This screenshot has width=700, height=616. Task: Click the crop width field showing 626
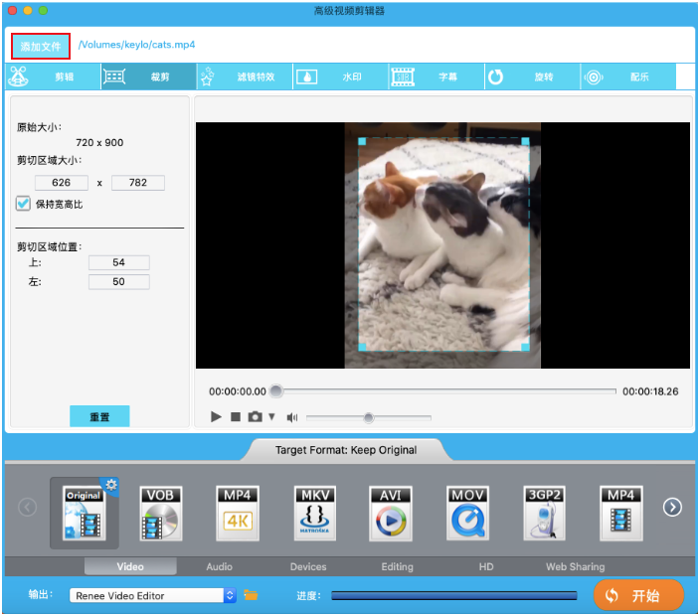click(x=62, y=183)
